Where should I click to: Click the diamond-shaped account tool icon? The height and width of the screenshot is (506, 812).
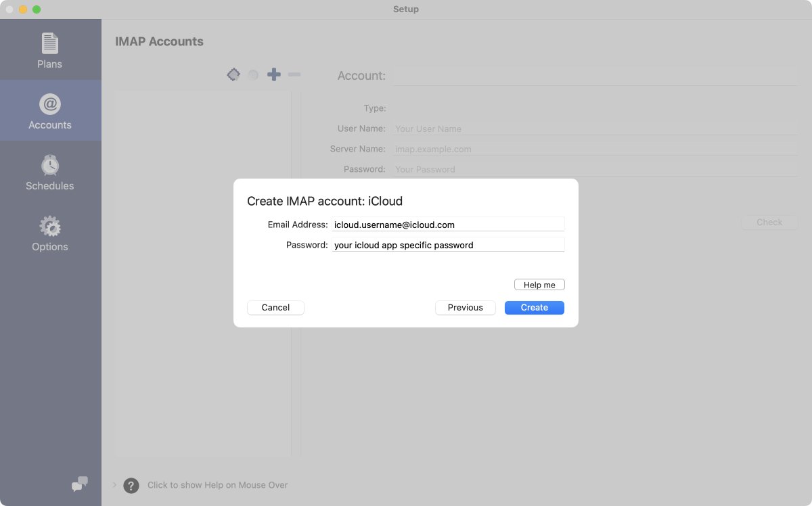pyautogui.click(x=233, y=74)
